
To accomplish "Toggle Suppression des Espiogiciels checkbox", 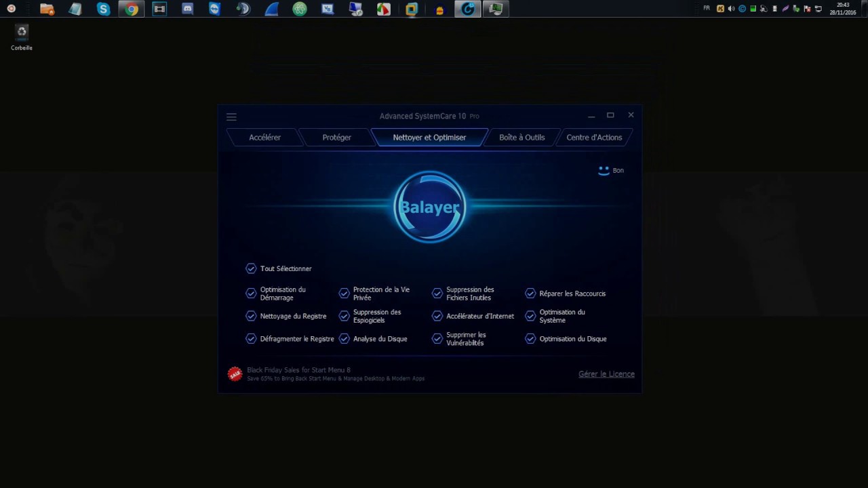I will (x=344, y=316).
